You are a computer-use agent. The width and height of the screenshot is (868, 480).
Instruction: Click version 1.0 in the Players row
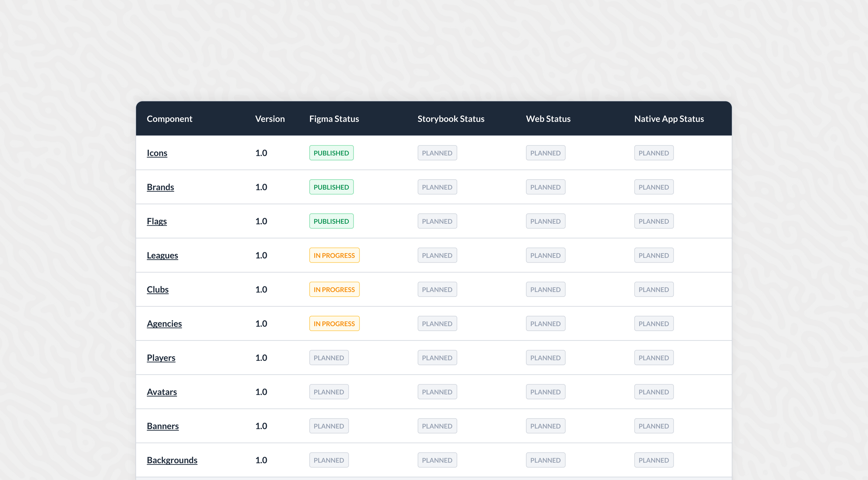point(261,358)
